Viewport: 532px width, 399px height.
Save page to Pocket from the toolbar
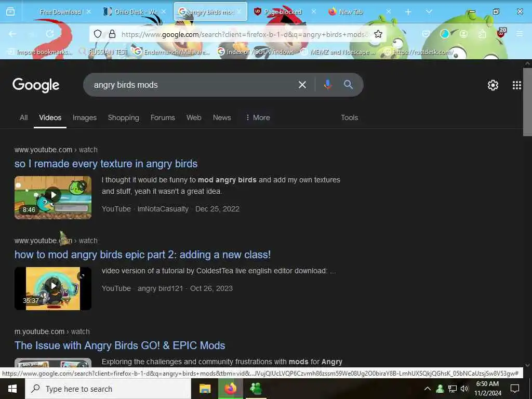coord(426,34)
